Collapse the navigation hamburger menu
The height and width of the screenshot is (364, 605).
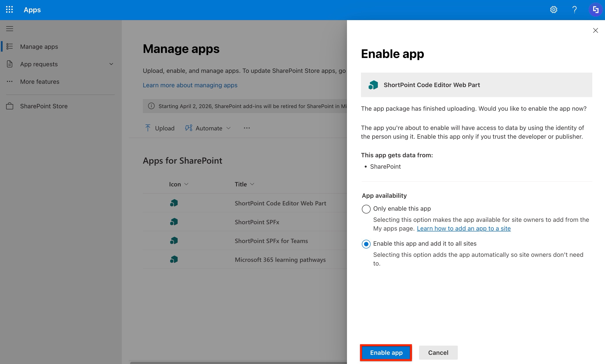(10, 29)
